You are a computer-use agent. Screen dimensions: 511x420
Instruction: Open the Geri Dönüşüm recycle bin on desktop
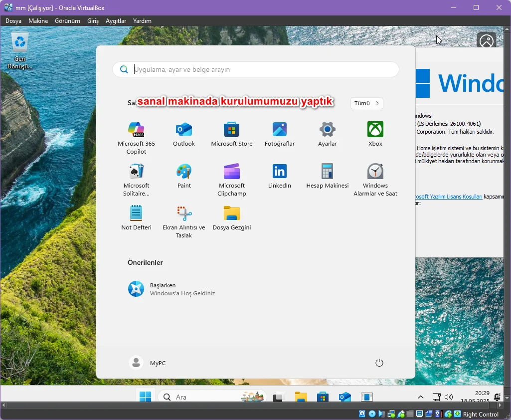coord(20,50)
